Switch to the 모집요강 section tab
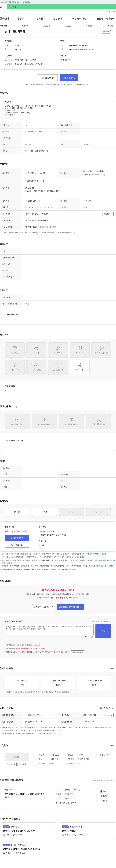Viewport: 116px width, 868px height. [3, 26]
